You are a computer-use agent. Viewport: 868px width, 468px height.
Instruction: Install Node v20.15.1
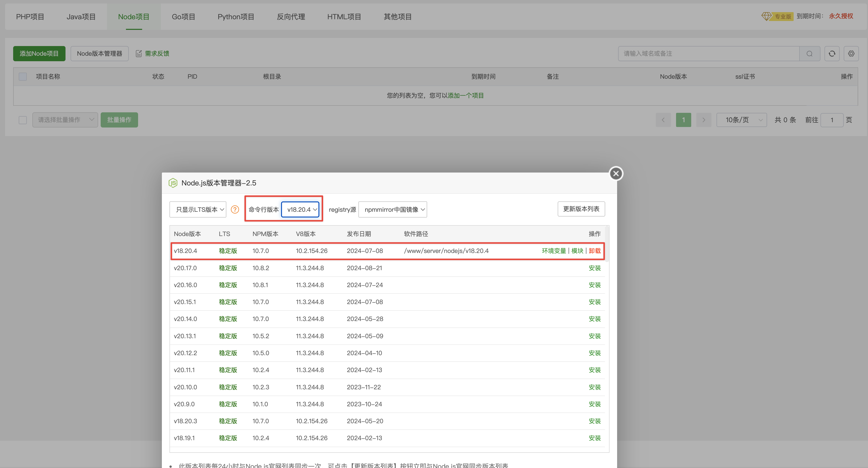(595, 302)
